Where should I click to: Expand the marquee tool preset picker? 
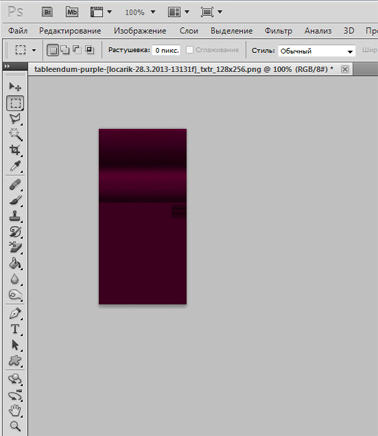24,50
